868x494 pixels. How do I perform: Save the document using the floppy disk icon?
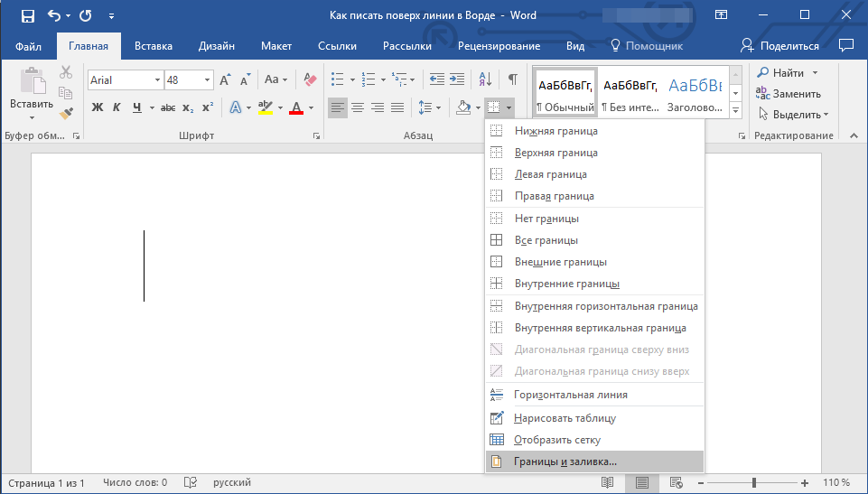click(x=27, y=16)
